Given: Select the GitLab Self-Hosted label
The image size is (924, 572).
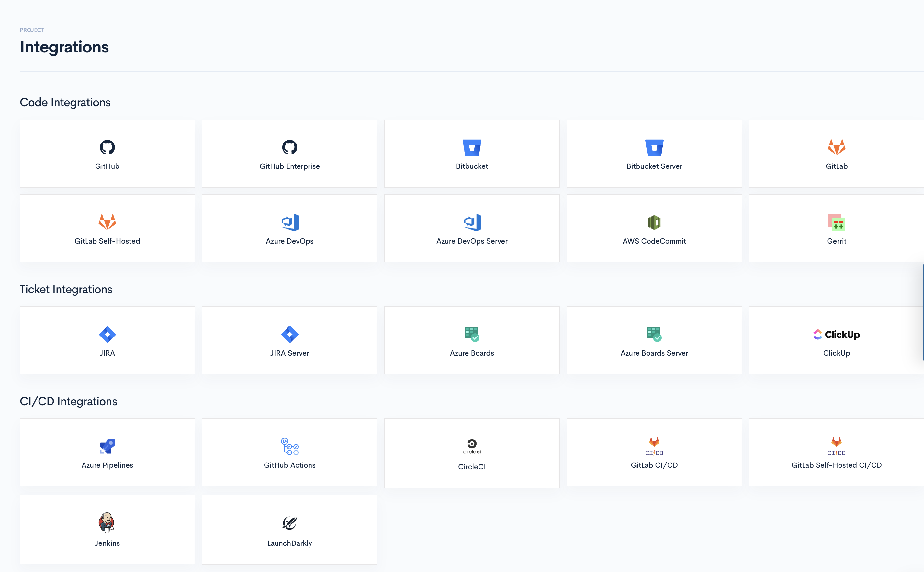Looking at the screenshot, I should click(107, 241).
